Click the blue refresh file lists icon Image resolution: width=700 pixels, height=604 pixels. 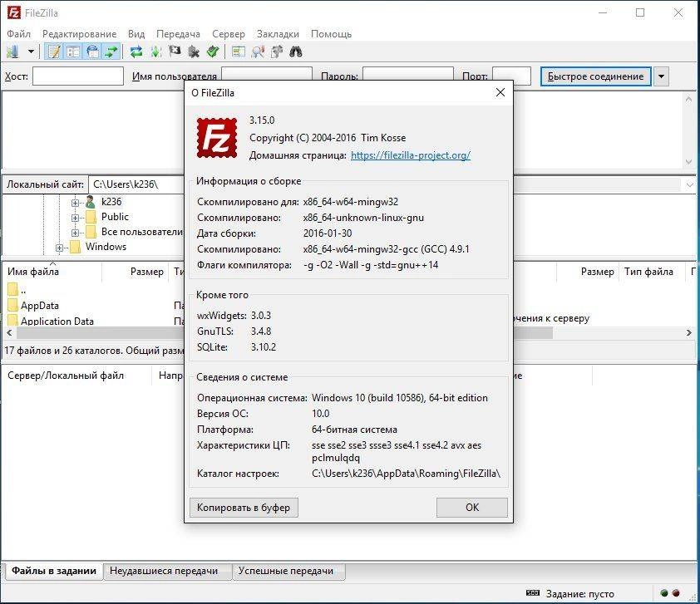136,52
